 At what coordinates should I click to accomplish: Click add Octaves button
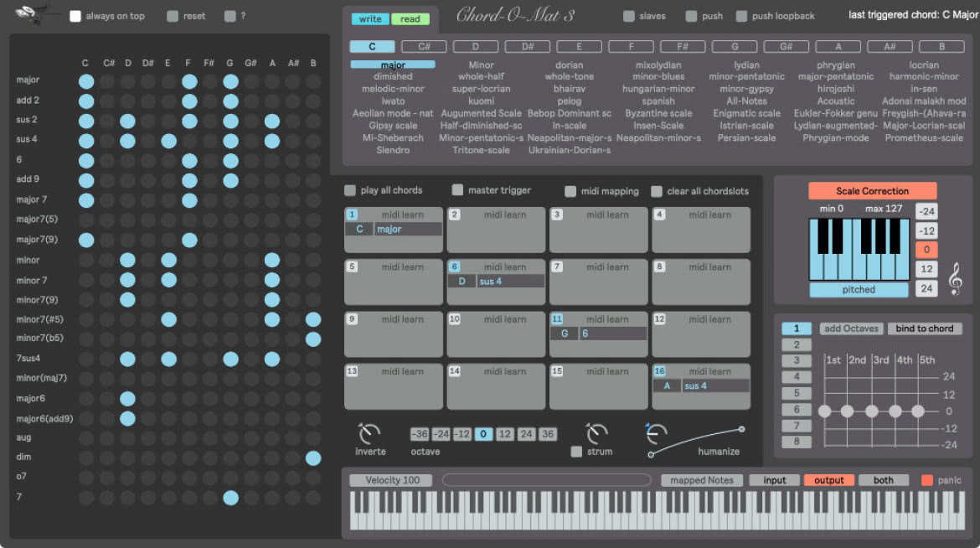point(851,328)
